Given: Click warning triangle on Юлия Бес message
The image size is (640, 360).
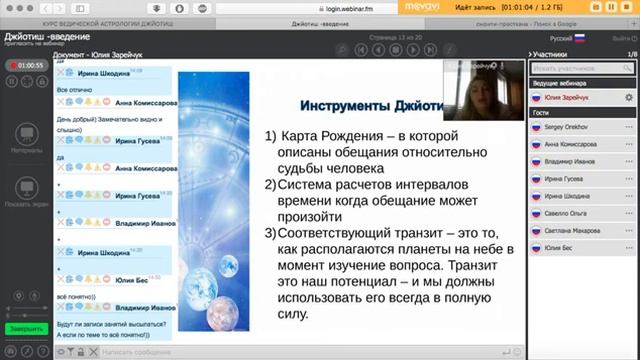Looking at the screenshot, I should pyautogui.click(x=98, y=279).
